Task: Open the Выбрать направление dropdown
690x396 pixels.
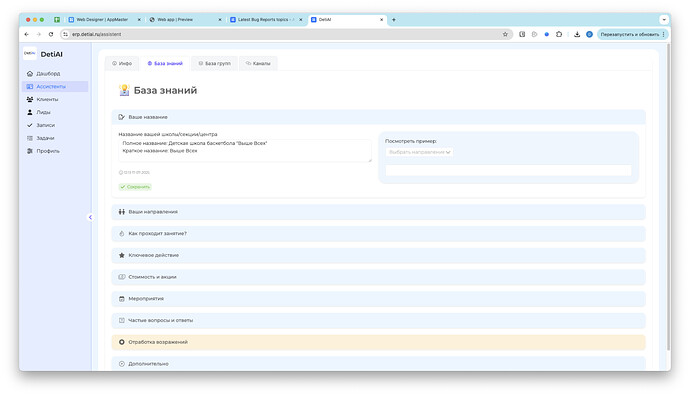Action: coord(419,152)
